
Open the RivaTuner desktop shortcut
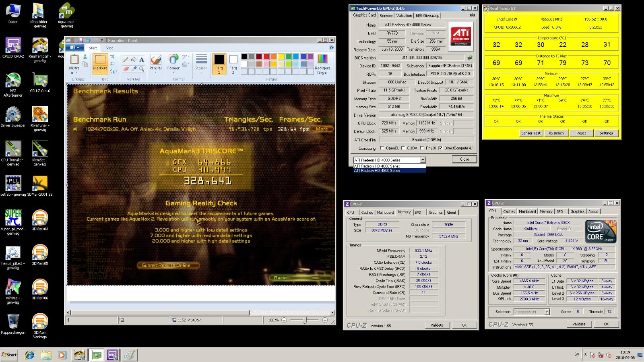tap(40, 119)
